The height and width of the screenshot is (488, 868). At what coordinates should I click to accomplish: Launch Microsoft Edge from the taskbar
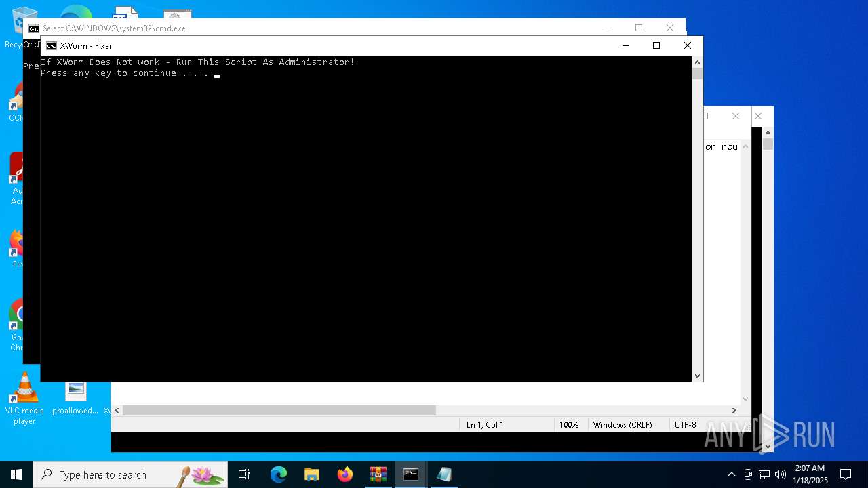pyautogui.click(x=279, y=474)
